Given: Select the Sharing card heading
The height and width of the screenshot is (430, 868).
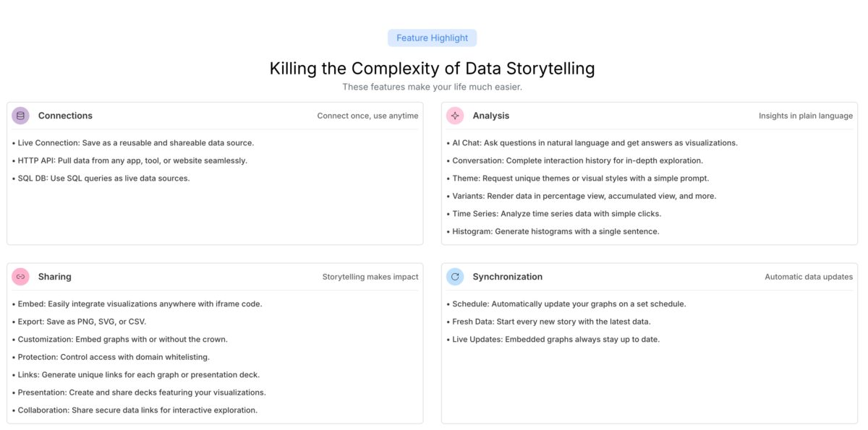Looking at the screenshot, I should pos(54,277).
